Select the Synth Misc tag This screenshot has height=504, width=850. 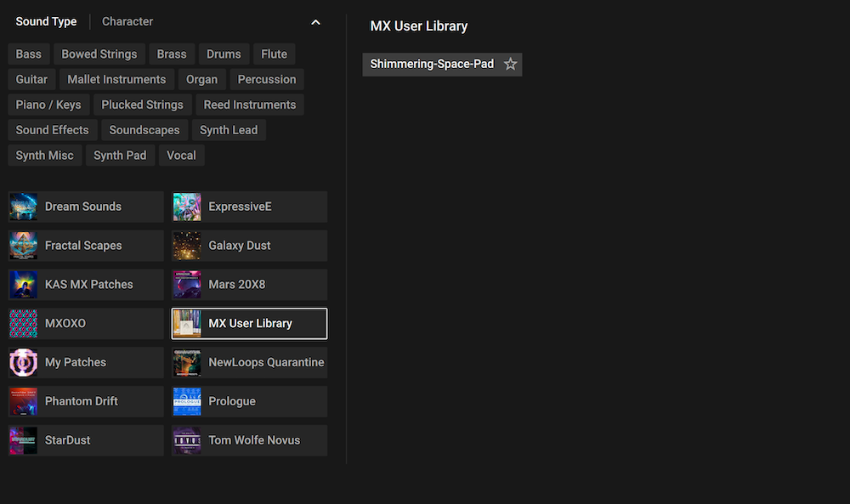pos(44,156)
